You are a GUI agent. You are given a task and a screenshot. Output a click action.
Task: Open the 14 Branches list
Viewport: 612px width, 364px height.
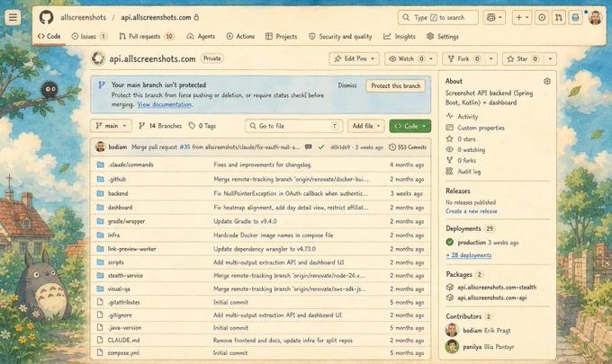(160, 126)
